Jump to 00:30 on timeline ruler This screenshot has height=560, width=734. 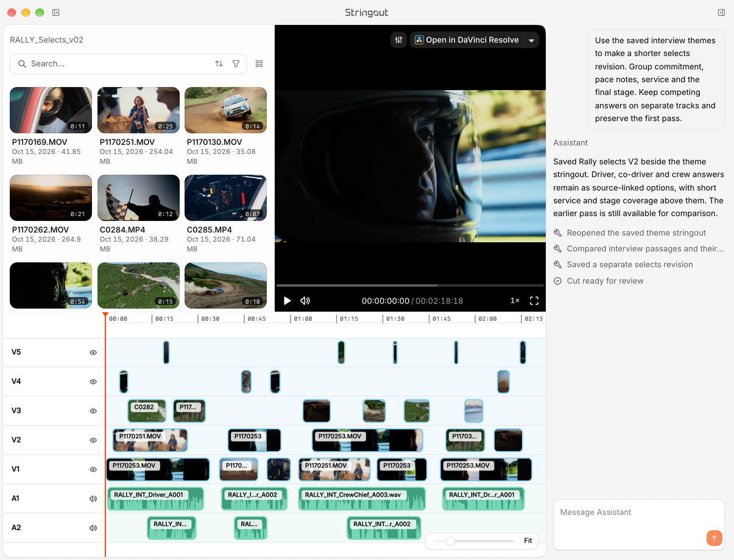pos(210,319)
